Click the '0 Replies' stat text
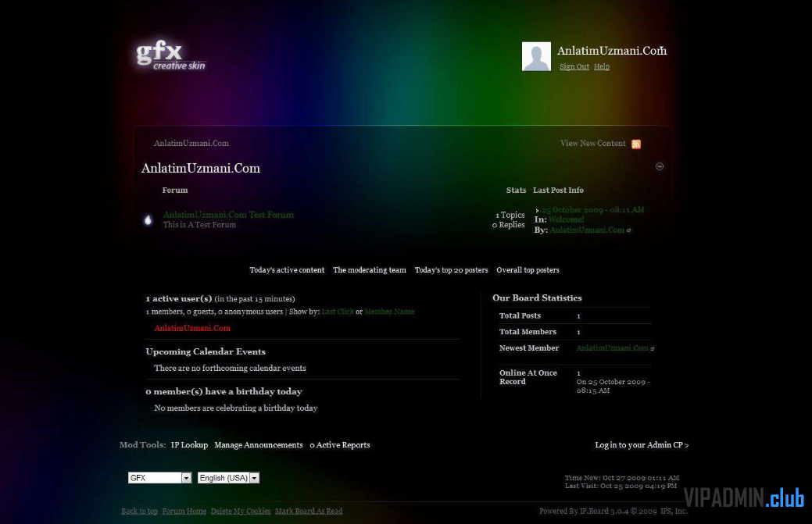This screenshot has height=524, width=812. tap(509, 224)
